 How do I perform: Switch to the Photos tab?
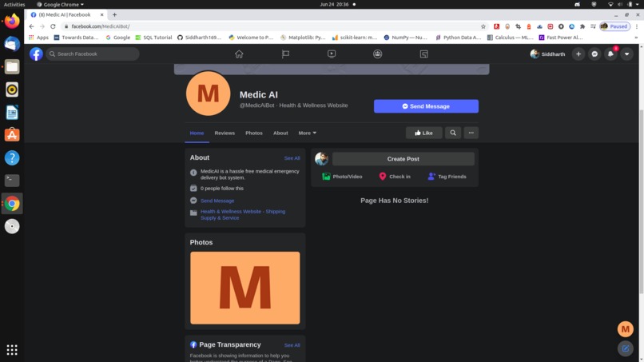[254, 133]
